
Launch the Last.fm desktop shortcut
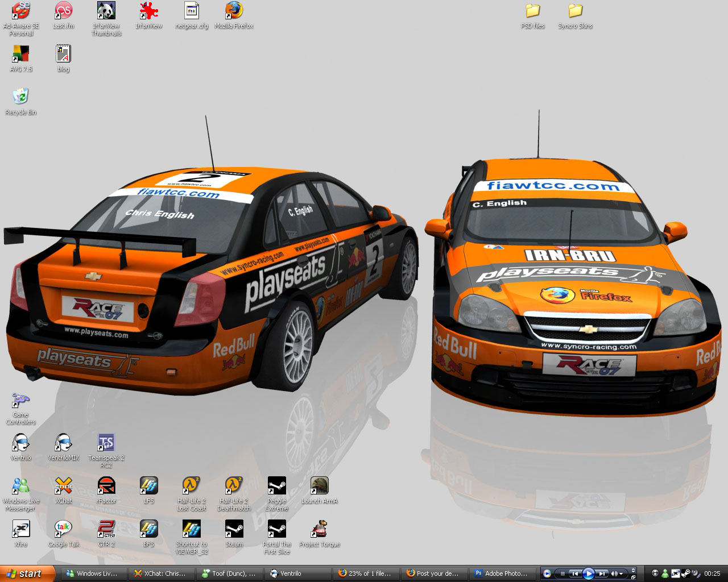click(63, 15)
